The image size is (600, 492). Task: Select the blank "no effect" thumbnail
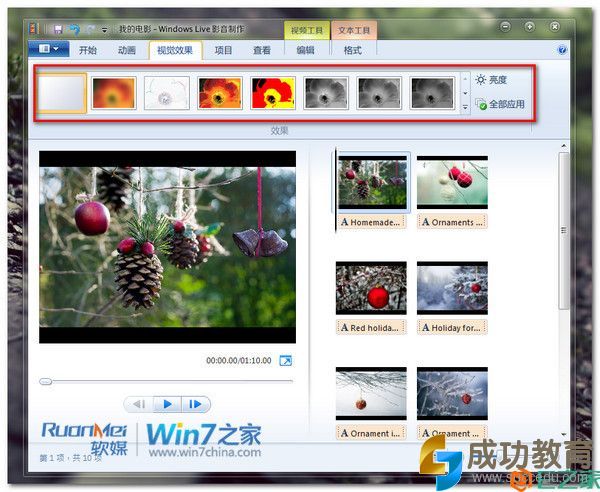pos(61,93)
